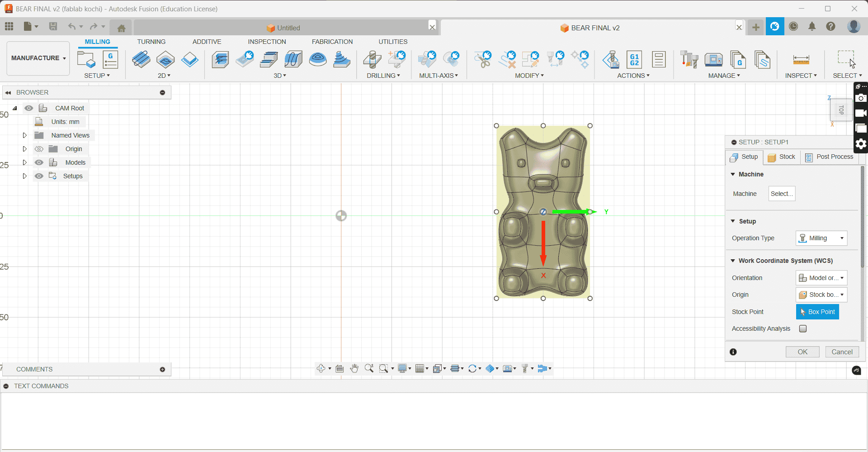
Task: Show the hidden Origin folder
Action: tap(39, 149)
